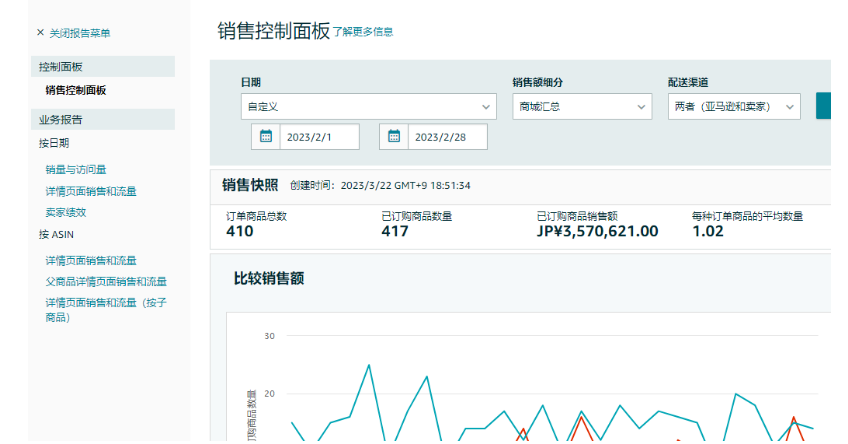Click the 关闭报告菜单 link
Screen dimensions: 848x444
pyautogui.click(x=80, y=33)
